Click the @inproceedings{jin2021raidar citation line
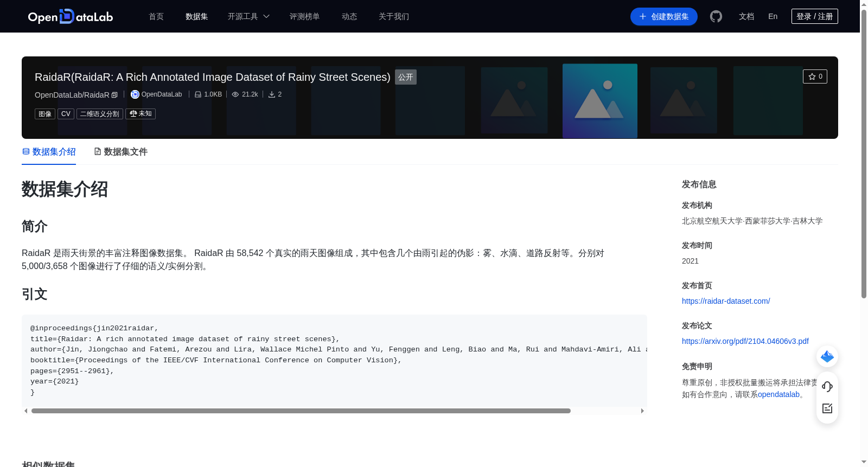868x467 pixels. 94,328
